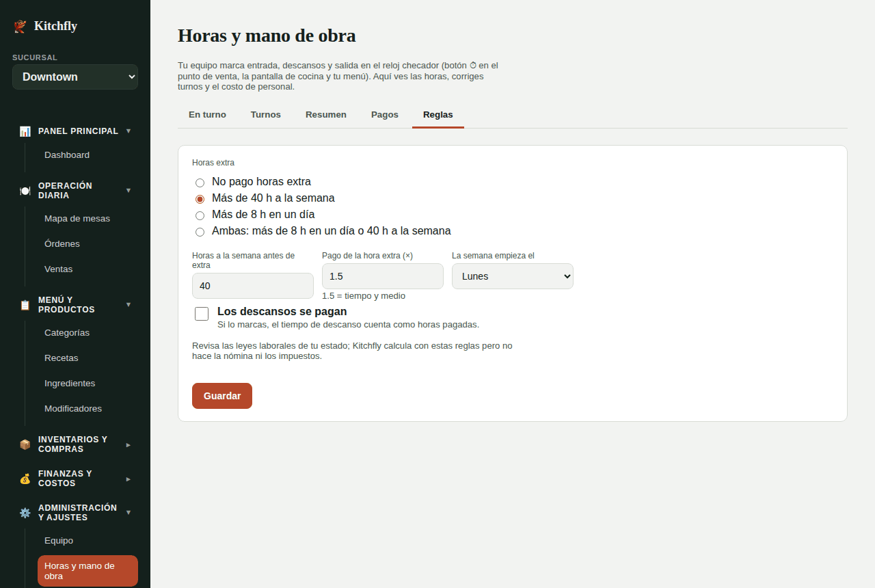The image size is (875, 588).
Task: Click the Kitchfly logo icon
Action: coord(20,26)
